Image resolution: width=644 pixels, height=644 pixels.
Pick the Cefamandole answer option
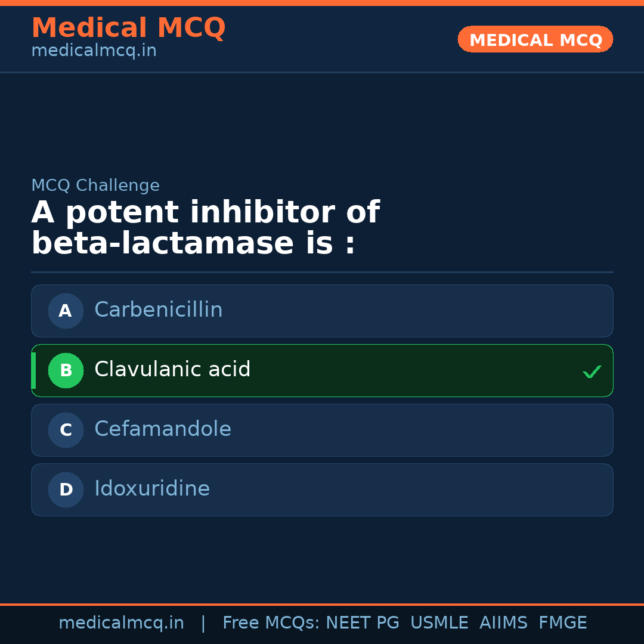tap(163, 429)
